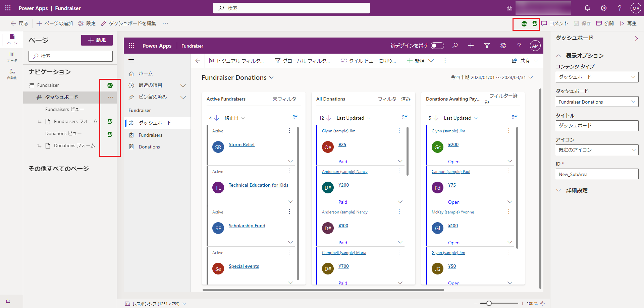Open コンテンツ タイプ dropdown
The height and width of the screenshot is (308, 644).
pyautogui.click(x=597, y=77)
